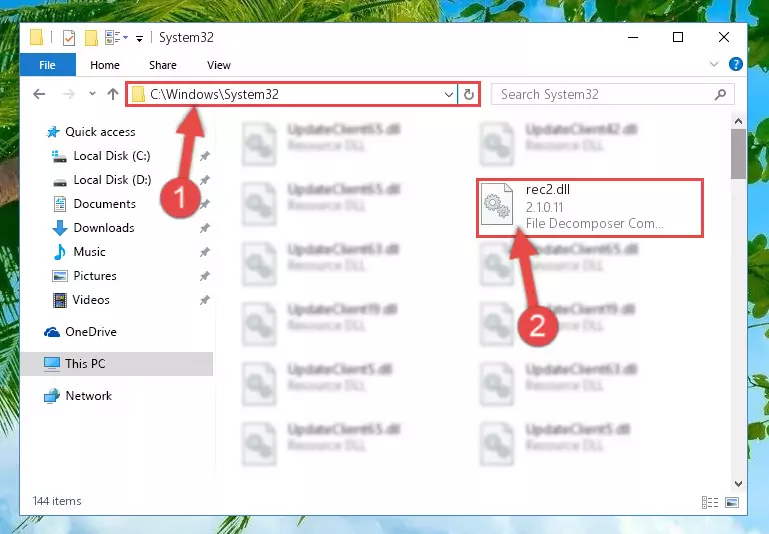This screenshot has width=769, height=534.
Task: Open the recent locations dropdown
Action: (x=92, y=94)
